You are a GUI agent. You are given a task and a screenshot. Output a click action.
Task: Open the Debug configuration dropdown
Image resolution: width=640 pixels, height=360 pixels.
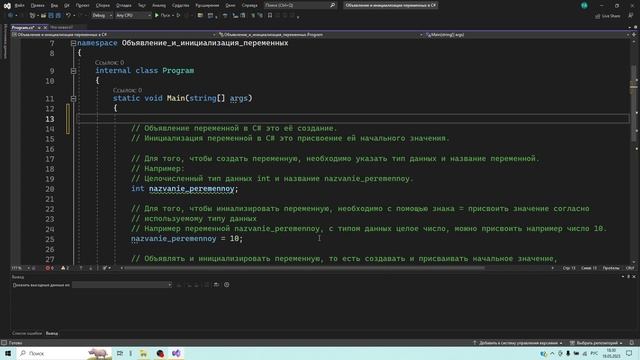(102, 16)
